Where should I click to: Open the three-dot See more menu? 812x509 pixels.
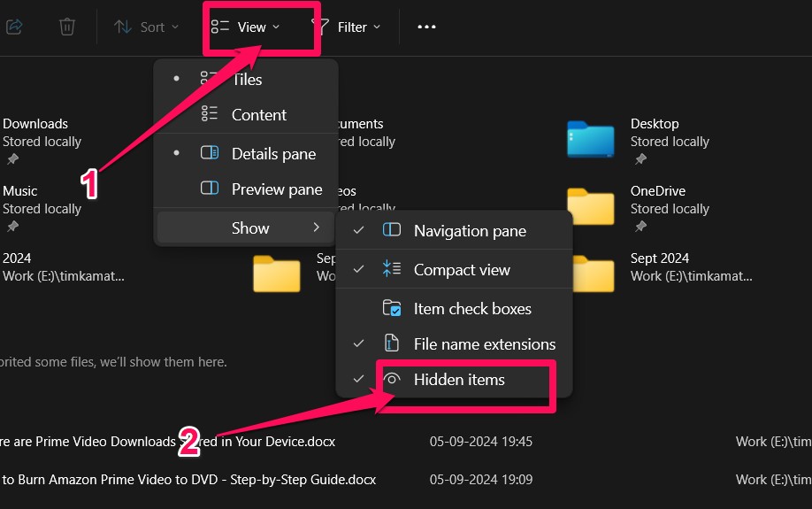click(426, 27)
